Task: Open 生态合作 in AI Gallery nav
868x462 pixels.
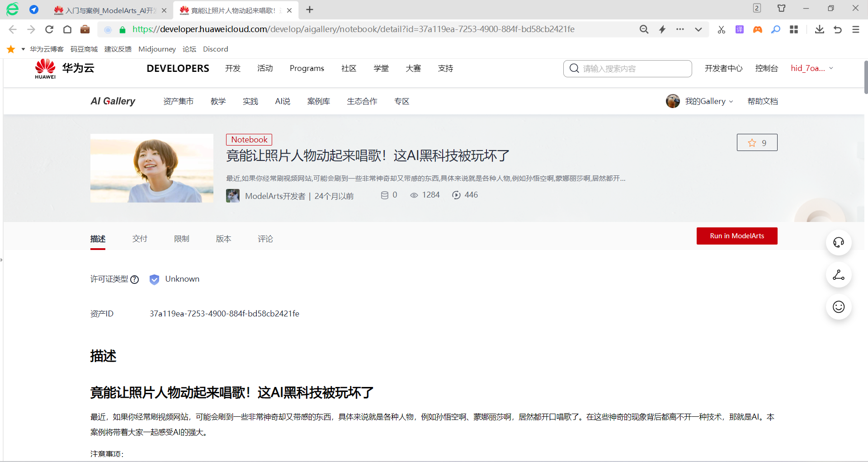Action: tap(362, 102)
